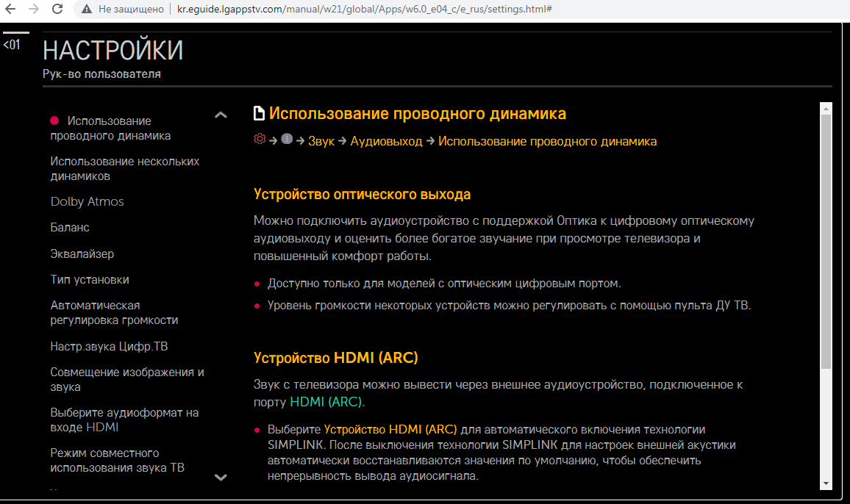Click the browser reload icon
Viewport: 850px width, 504px height.
(x=57, y=10)
